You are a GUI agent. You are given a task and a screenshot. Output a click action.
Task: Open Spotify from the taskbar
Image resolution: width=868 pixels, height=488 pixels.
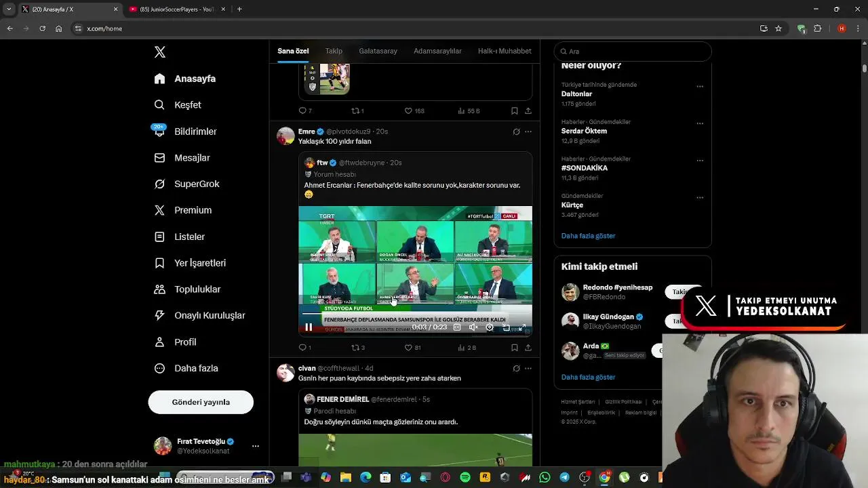[465, 478]
